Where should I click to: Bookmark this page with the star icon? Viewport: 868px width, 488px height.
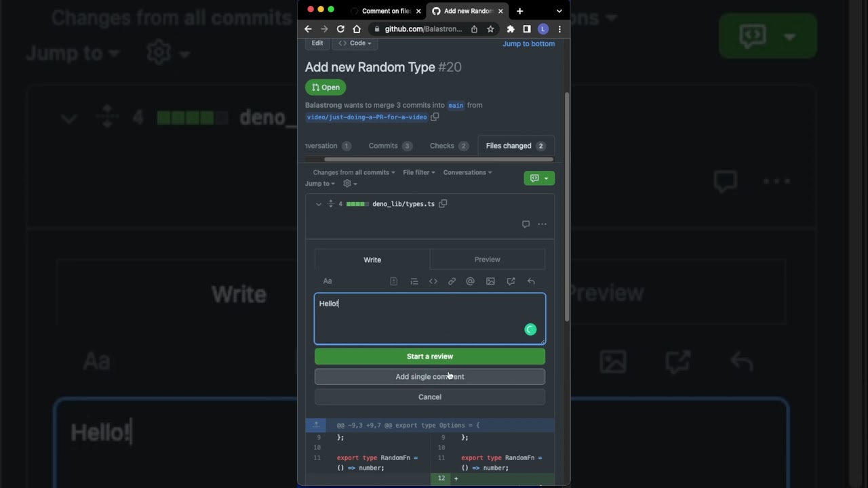tap(490, 29)
